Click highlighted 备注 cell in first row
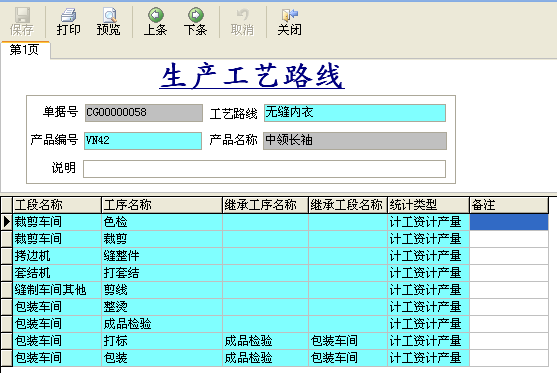The height and width of the screenshot is (373, 557). tap(509, 222)
